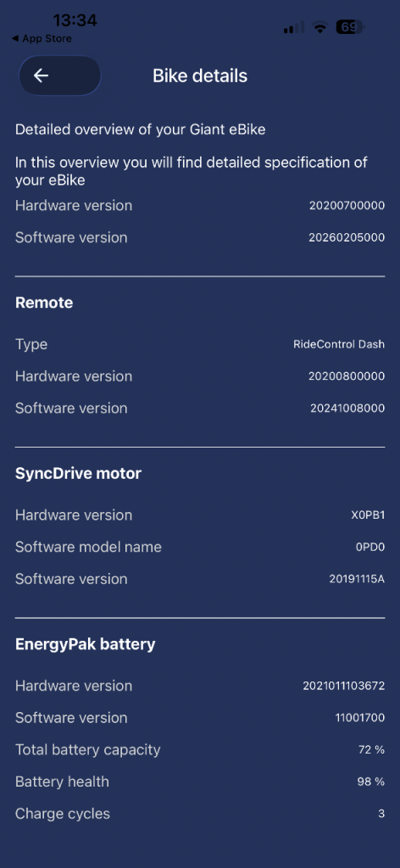The width and height of the screenshot is (400, 868).
Task: Tap the 13:34 clock in the status bar
Action: pos(75,20)
